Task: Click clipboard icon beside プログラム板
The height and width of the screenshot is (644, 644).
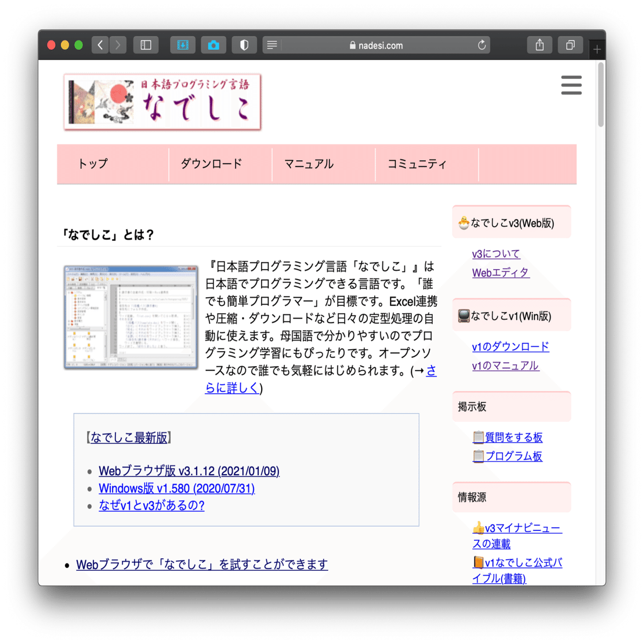Action: (478, 456)
